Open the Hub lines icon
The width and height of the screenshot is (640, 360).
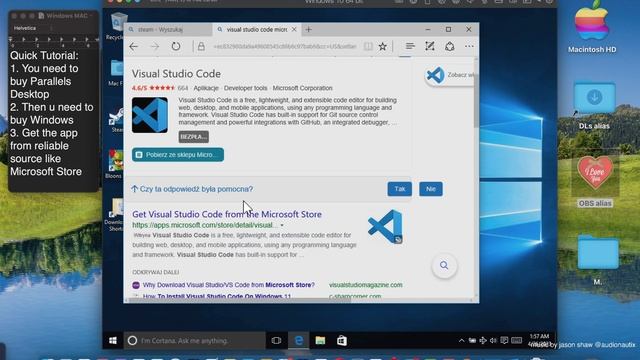pos(410,47)
